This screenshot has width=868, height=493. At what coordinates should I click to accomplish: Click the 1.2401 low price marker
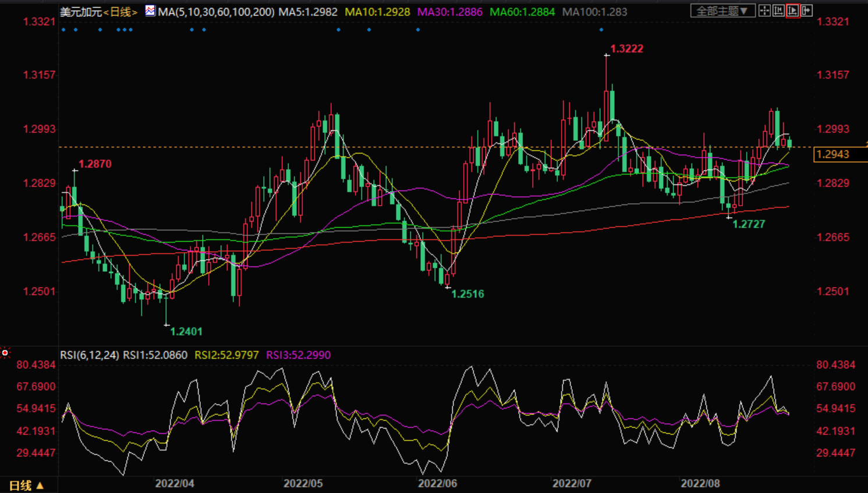tap(186, 332)
